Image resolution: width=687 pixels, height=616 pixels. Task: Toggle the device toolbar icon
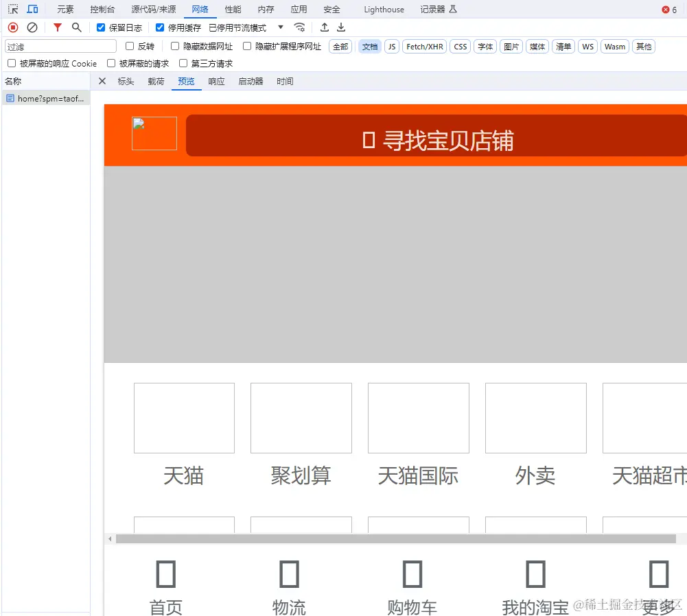coord(32,9)
